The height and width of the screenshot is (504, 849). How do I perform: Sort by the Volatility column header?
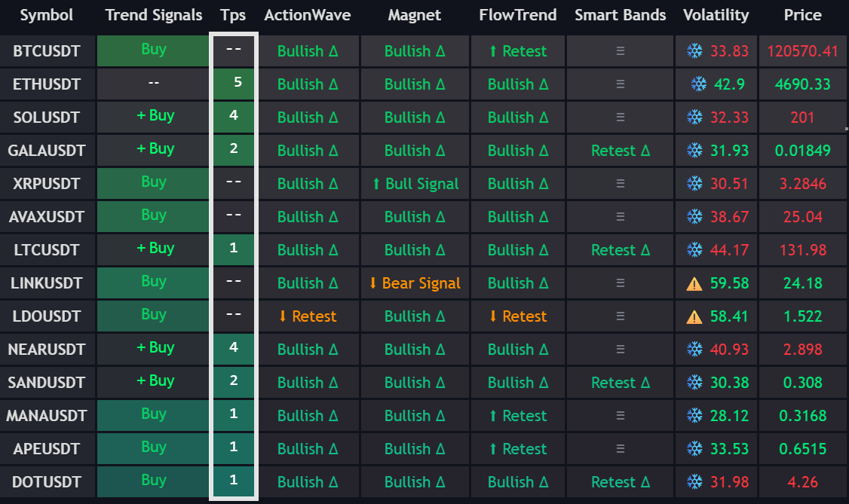coord(716,15)
